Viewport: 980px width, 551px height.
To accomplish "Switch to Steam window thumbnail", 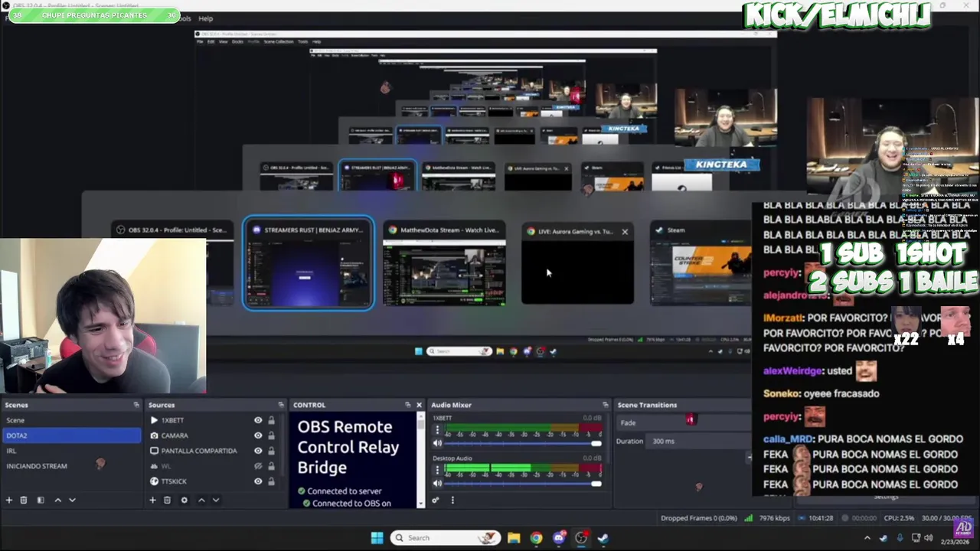I will click(701, 264).
